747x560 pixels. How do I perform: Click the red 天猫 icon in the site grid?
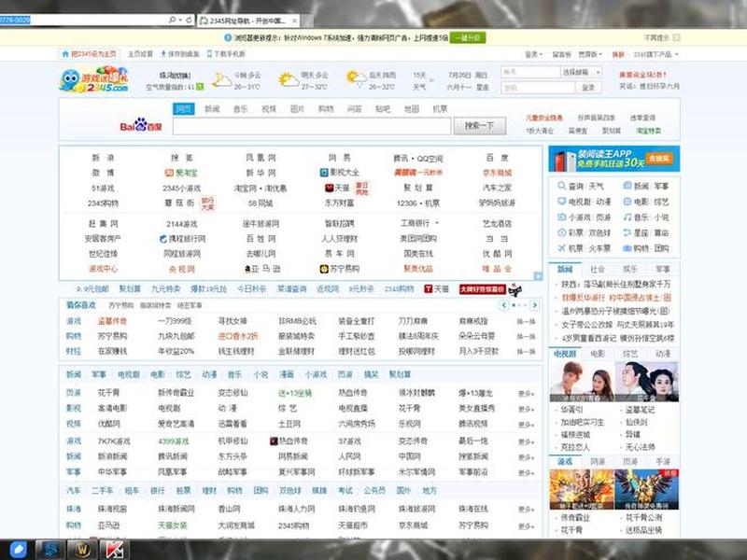(329, 189)
